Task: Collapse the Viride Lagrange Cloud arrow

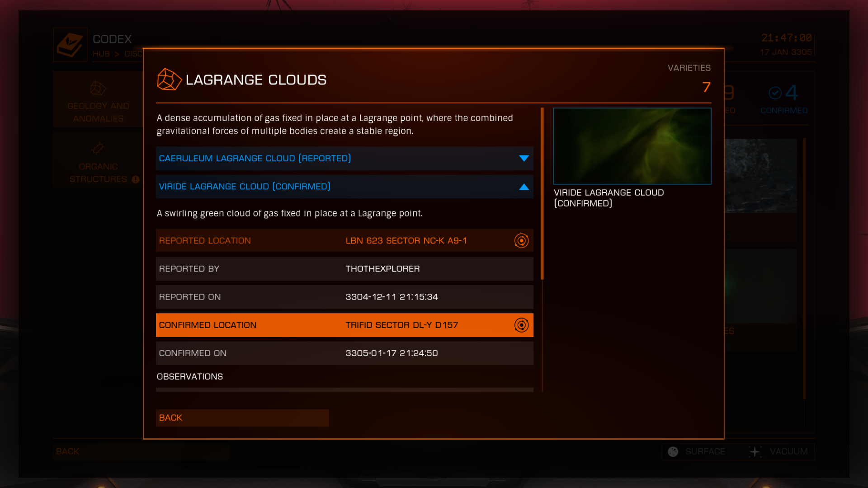Action: pos(524,187)
